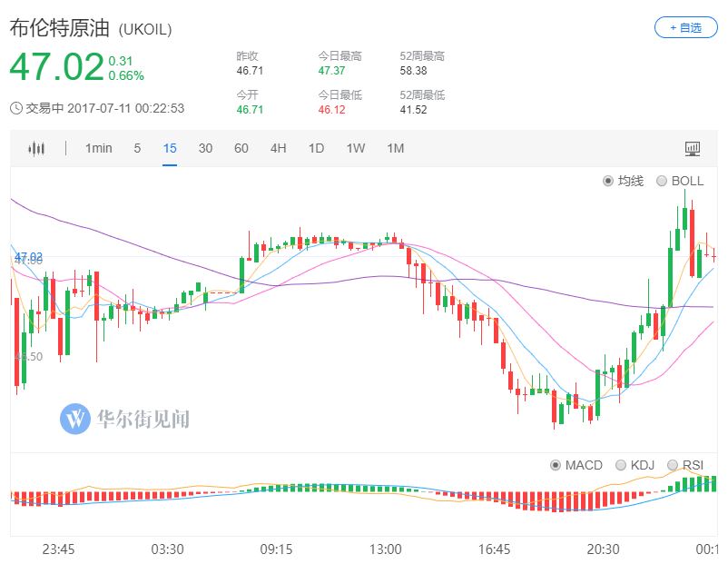Select the MACD indicator radio button
The height and width of the screenshot is (574, 728).
coord(556,465)
